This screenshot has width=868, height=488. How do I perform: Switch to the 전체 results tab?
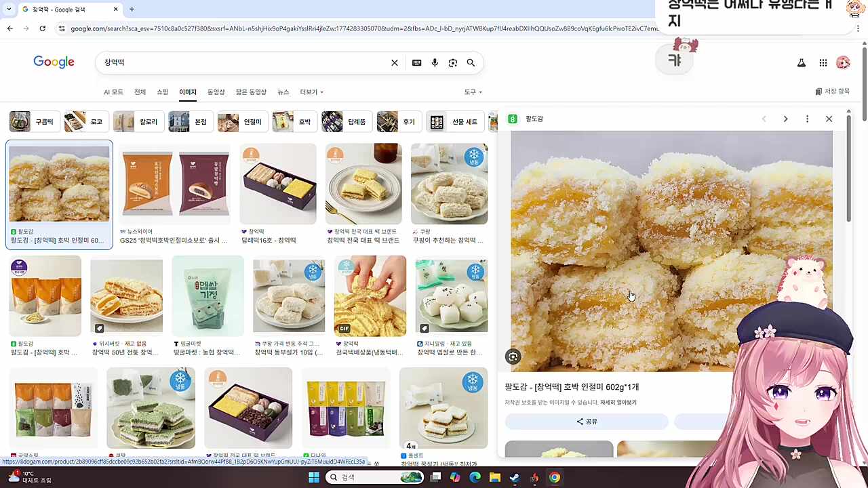coord(140,92)
